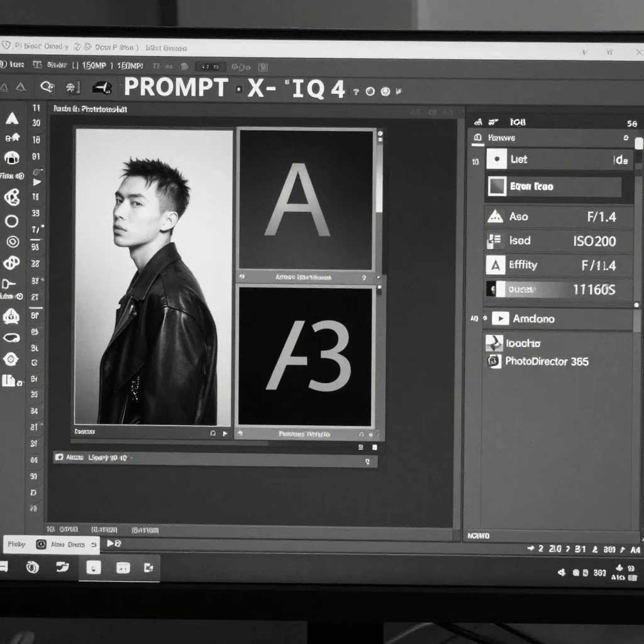Open the Liet row dropdown value
644x644 pixels.
621,160
